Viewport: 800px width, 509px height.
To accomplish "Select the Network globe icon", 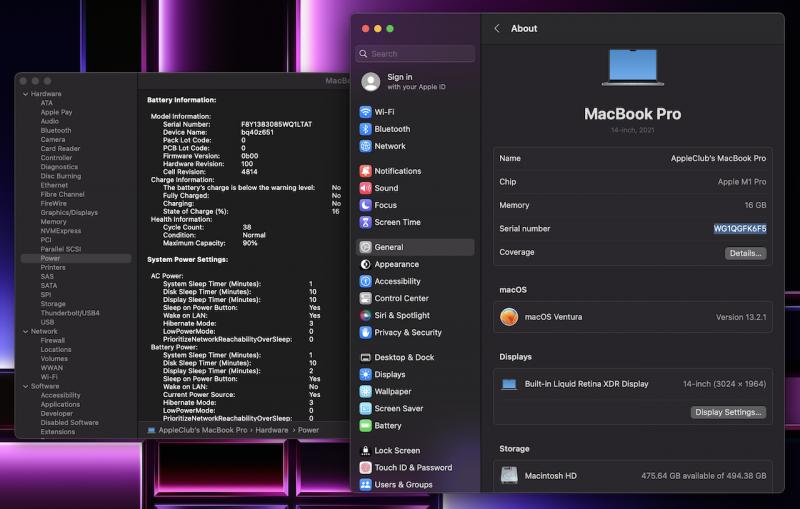I will (365, 146).
